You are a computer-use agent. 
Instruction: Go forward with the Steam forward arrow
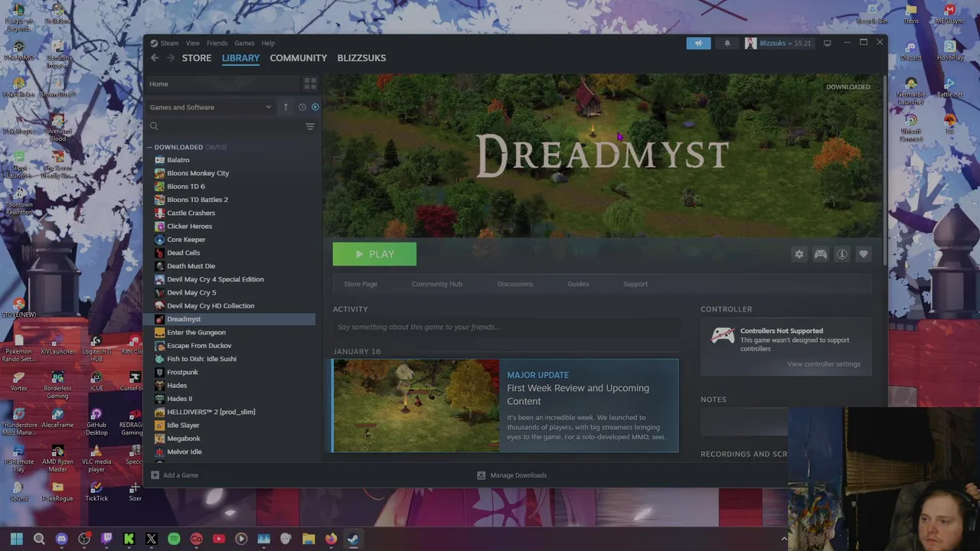click(171, 58)
